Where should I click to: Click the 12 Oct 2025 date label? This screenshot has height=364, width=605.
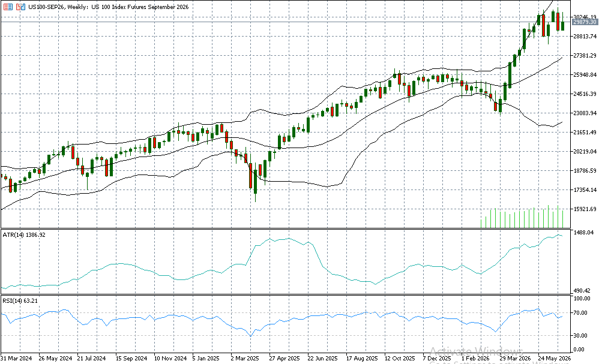(400, 358)
